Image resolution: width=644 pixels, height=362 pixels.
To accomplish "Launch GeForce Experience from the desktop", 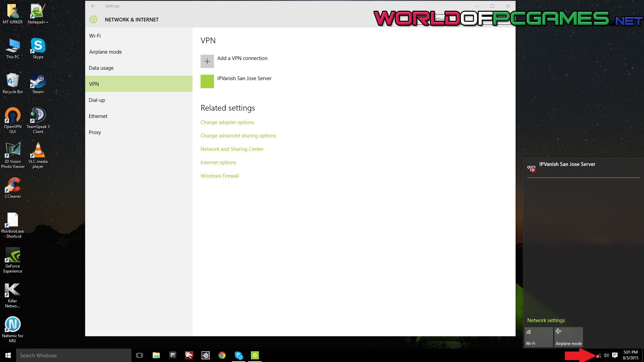I will (x=13, y=260).
